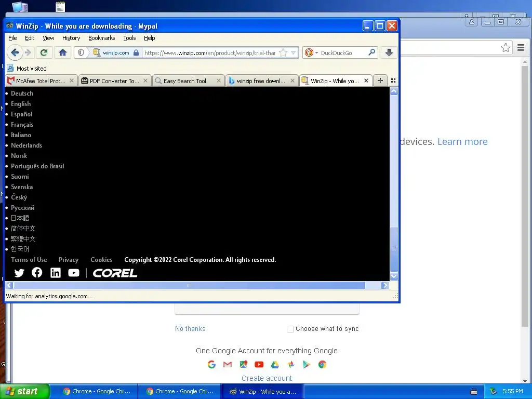Show all tabs grid icon
The width and height of the screenshot is (532, 399).
[393, 81]
